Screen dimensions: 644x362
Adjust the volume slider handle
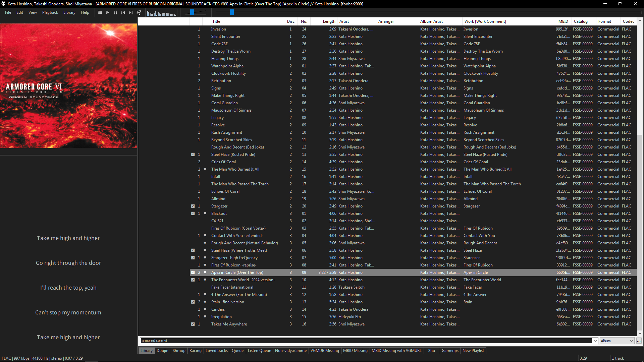pyautogui.click(x=192, y=12)
